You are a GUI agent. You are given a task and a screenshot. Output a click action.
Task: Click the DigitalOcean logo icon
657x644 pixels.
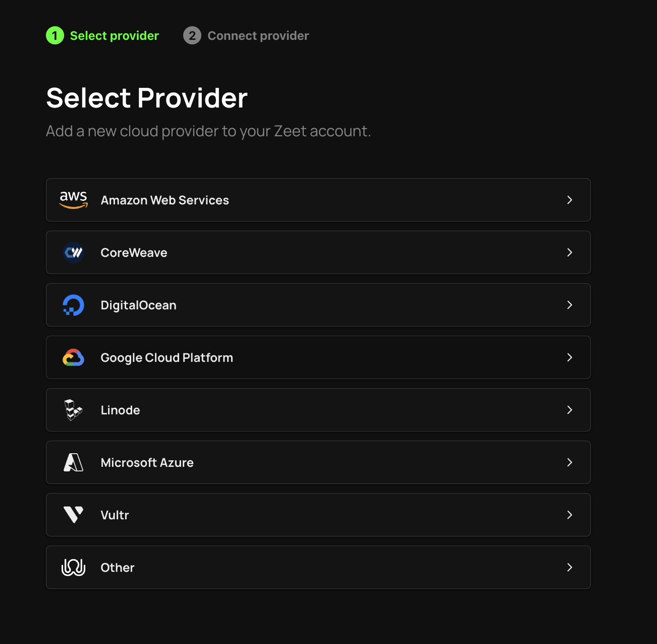[74, 305]
